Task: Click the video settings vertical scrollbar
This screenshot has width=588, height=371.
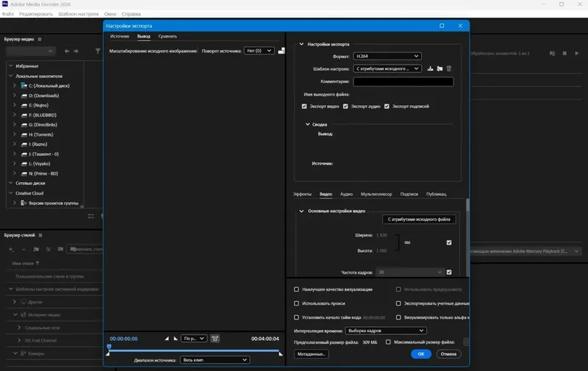Action: tap(467, 205)
